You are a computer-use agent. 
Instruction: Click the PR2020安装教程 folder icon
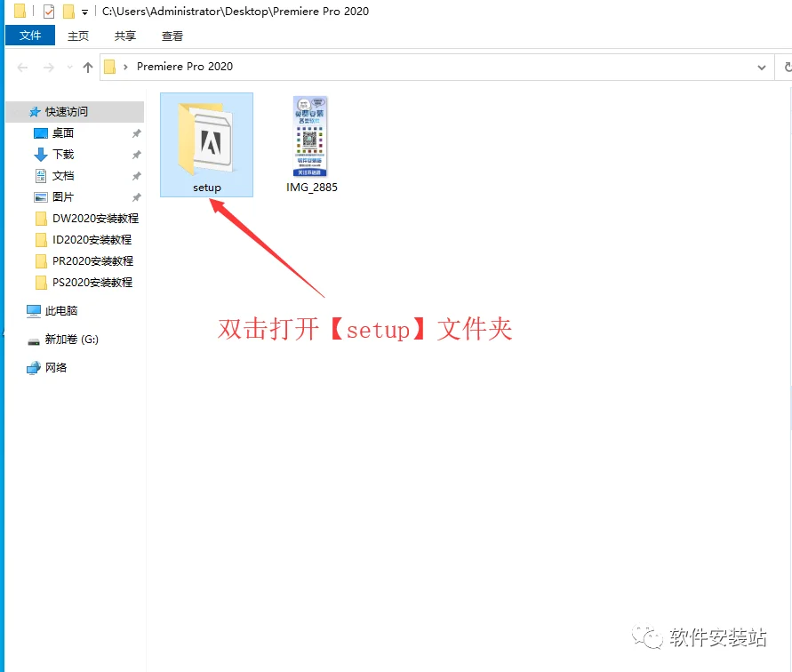coord(41,261)
